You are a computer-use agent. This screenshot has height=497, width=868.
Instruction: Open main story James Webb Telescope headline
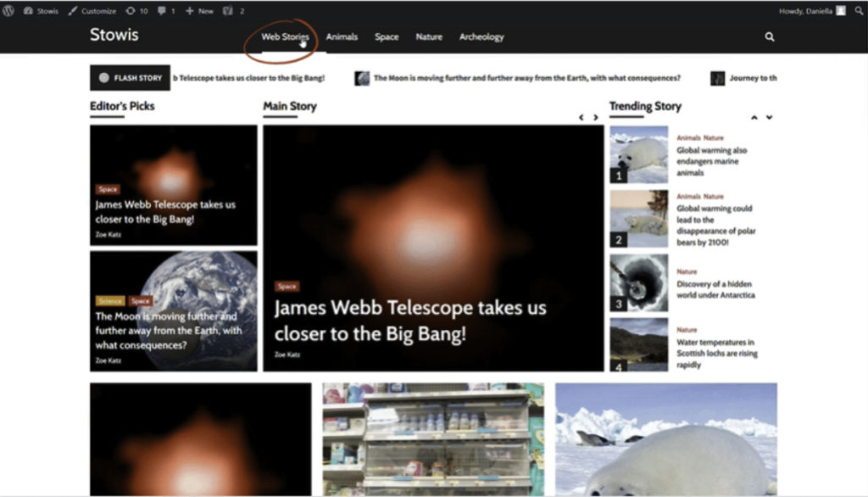click(x=410, y=321)
